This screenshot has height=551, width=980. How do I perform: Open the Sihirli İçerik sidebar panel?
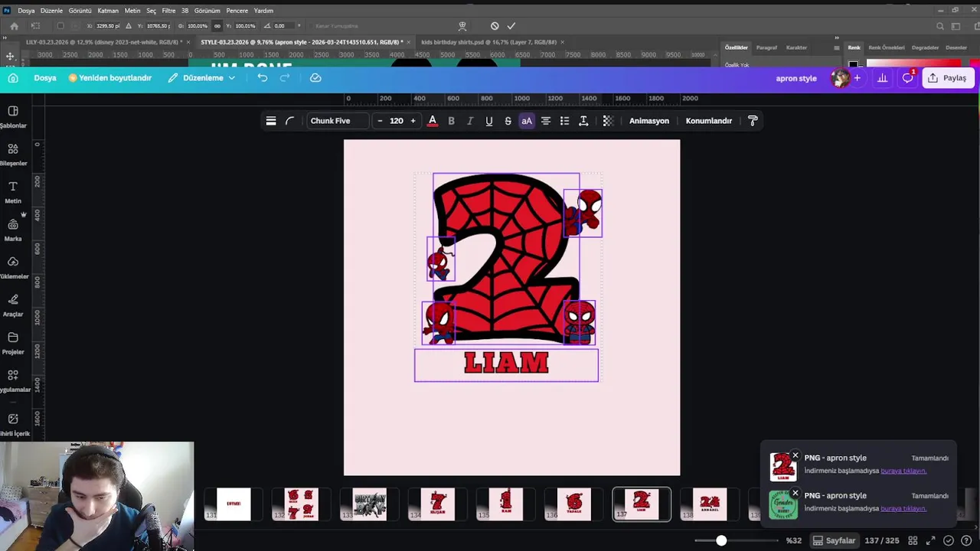[13, 424]
